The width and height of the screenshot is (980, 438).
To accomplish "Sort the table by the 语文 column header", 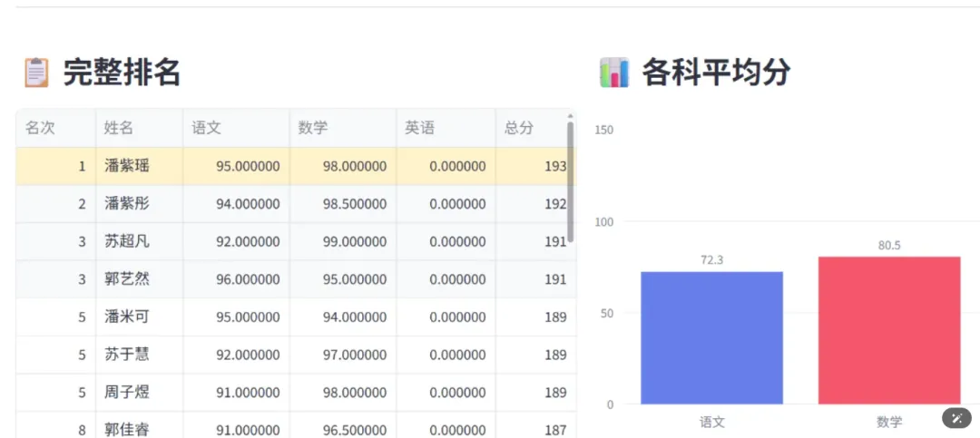I will [x=236, y=128].
